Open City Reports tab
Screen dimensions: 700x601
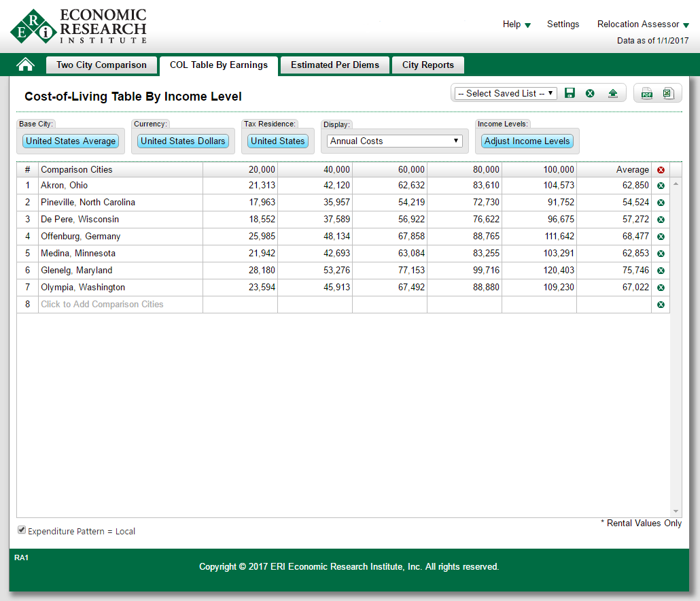[x=428, y=65]
